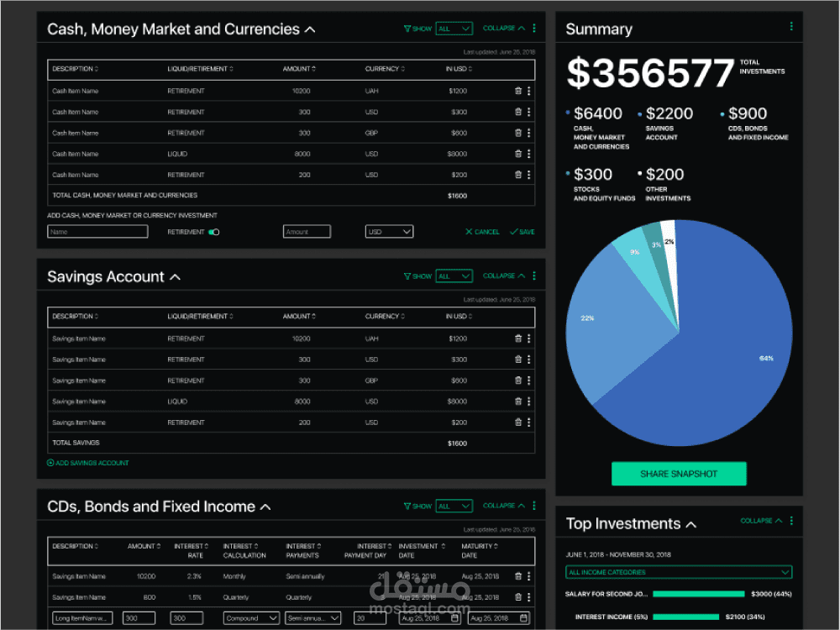Delete the Savings row with amount 200

(518, 423)
